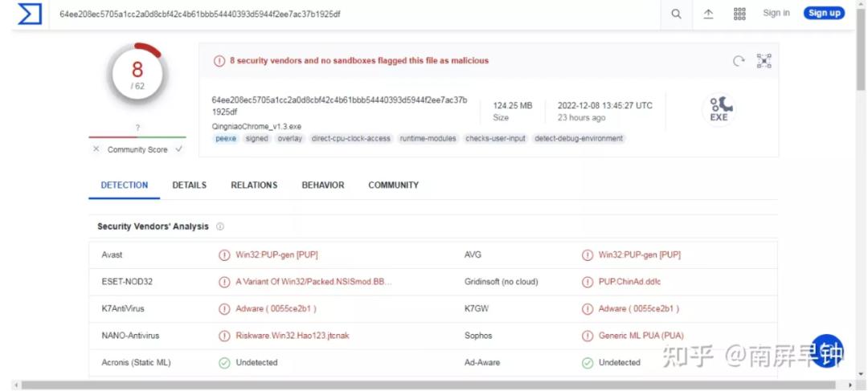Click the peexe tag
This screenshot has width=868, height=391.
[226, 139]
